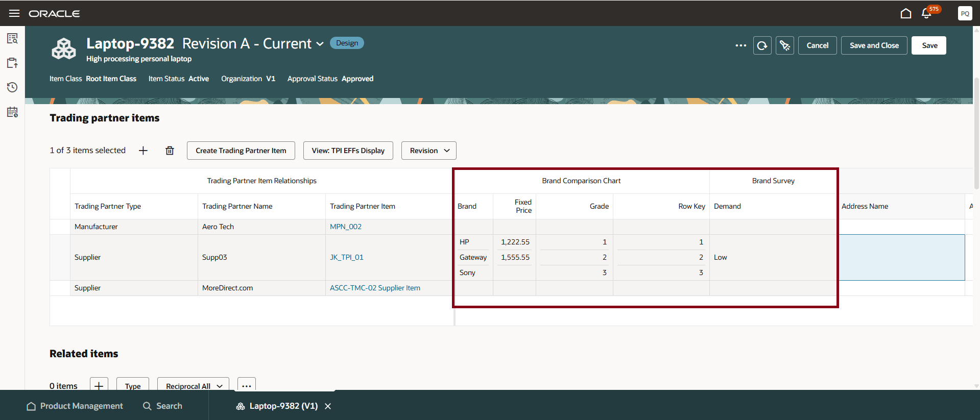Expand the Revision A - Current dropdown chevron
This screenshot has width=980, height=420.
320,44
